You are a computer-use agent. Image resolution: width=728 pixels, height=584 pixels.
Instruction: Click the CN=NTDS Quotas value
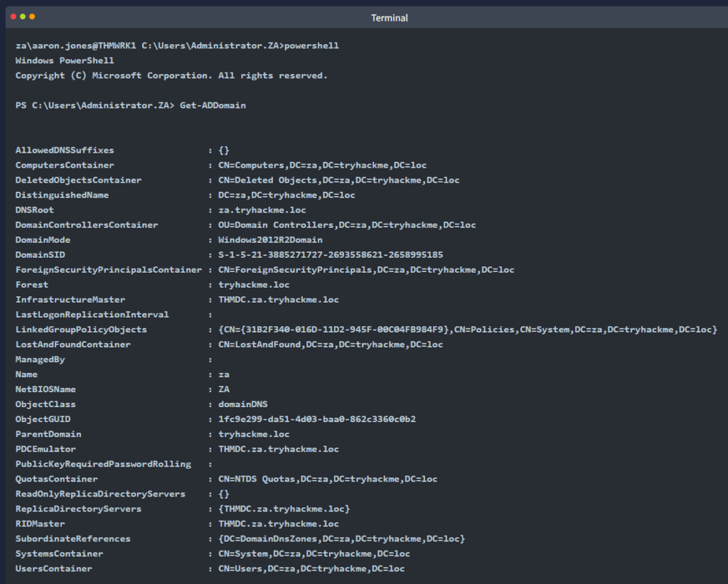click(x=328, y=479)
